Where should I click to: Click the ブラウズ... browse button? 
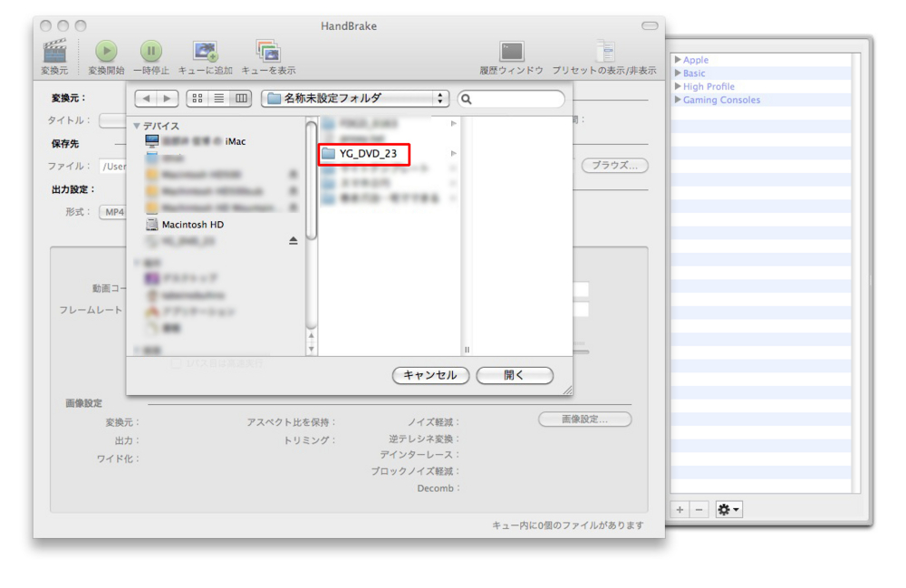[x=615, y=165]
